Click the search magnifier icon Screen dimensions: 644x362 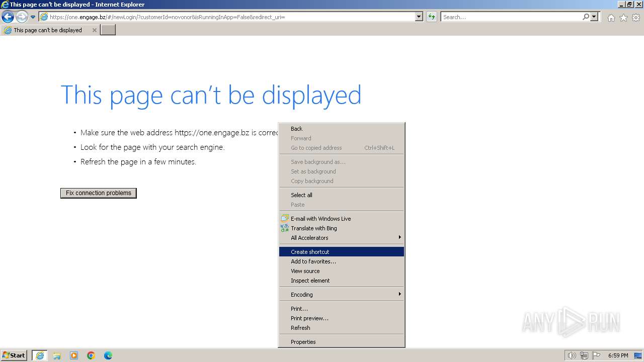coord(586,17)
